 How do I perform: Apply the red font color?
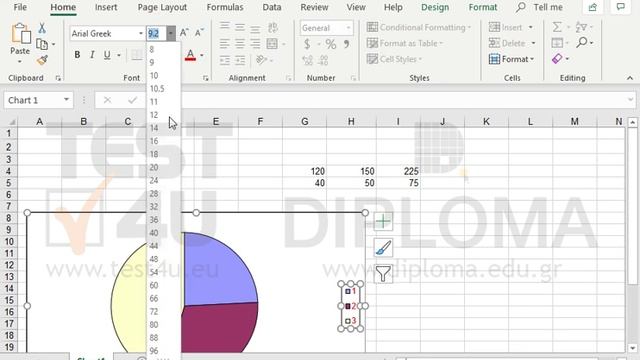coord(190,55)
